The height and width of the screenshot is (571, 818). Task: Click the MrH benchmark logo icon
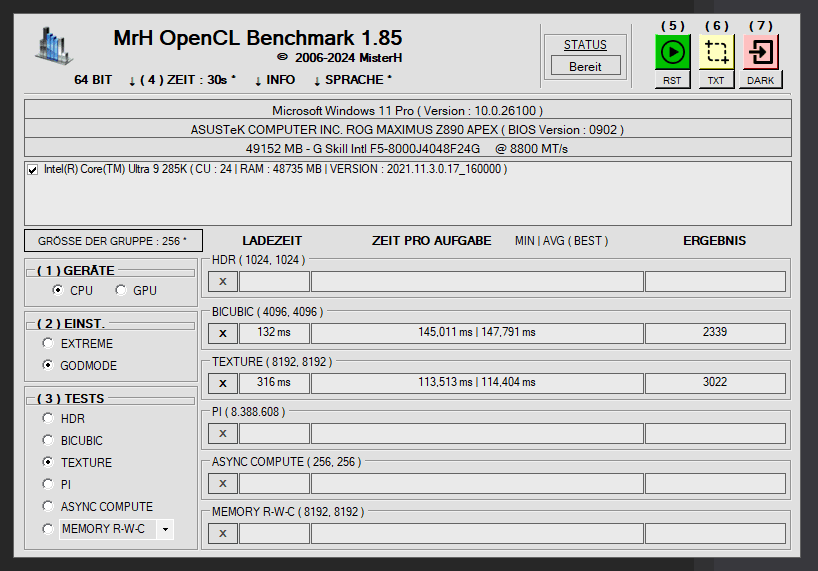pyautogui.click(x=54, y=46)
